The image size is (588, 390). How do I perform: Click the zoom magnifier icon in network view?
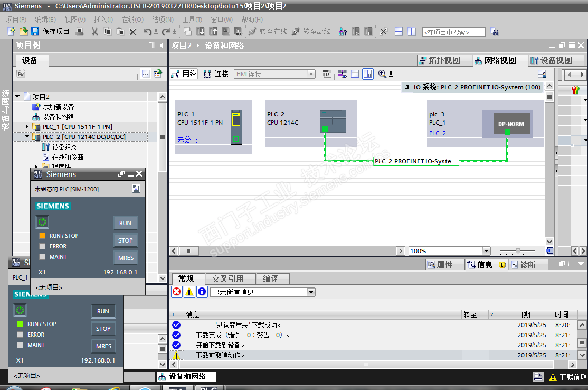point(382,73)
